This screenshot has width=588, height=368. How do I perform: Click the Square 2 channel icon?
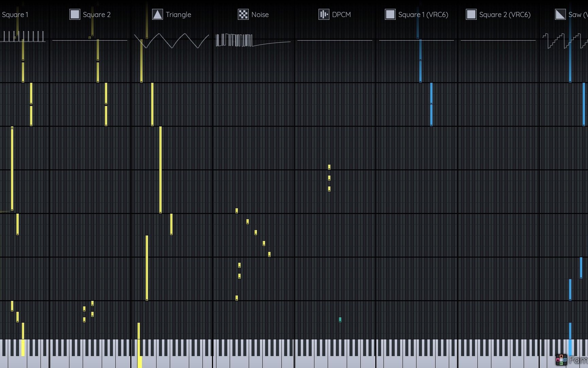(75, 14)
